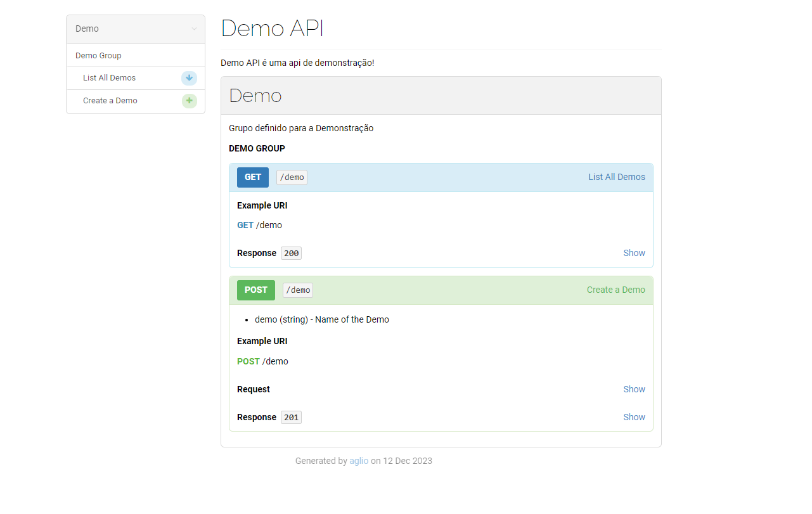Click 'Grupo definido para a Demonstração' text
Viewport: 812px width, 514px height.
pyautogui.click(x=301, y=128)
